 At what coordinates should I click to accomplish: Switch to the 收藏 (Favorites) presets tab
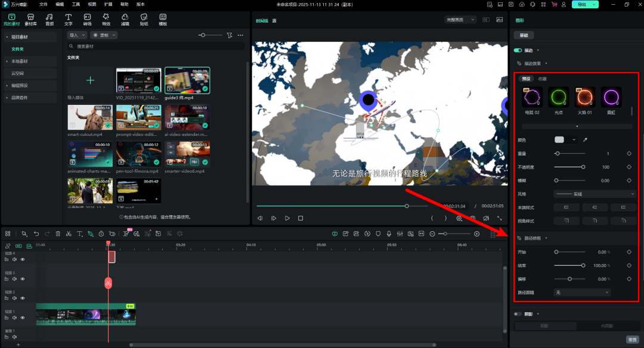543,79
